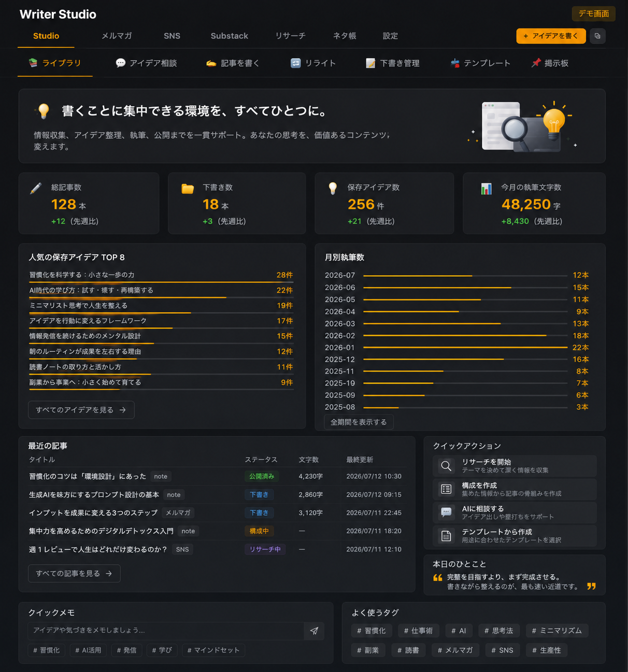
Task: Open the テンプレートから作成 quick action
Action: pyautogui.click(x=515, y=536)
